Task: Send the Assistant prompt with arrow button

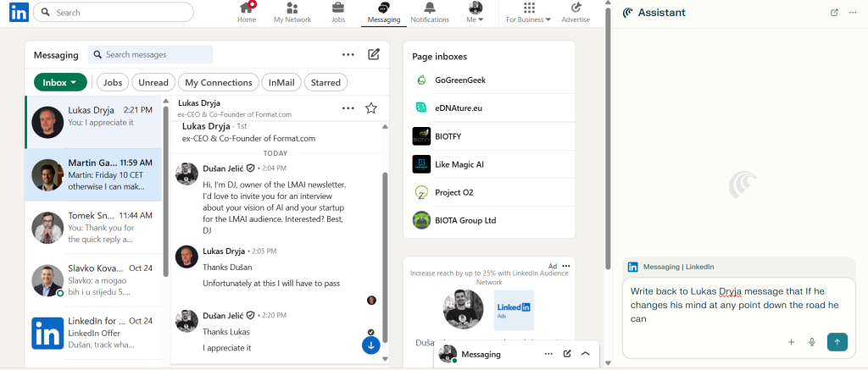Action: click(837, 342)
